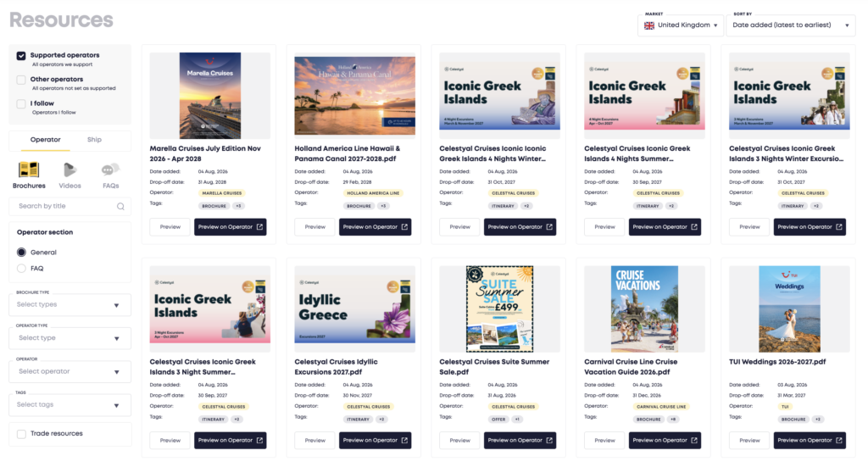The image size is (868, 467).
Task: Click external-link icon on Suite Summer Sale card
Action: [549, 441]
